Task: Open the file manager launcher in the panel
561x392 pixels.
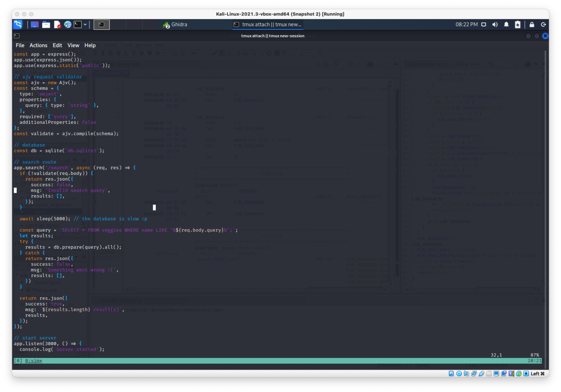Action: click(x=46, y=24)
